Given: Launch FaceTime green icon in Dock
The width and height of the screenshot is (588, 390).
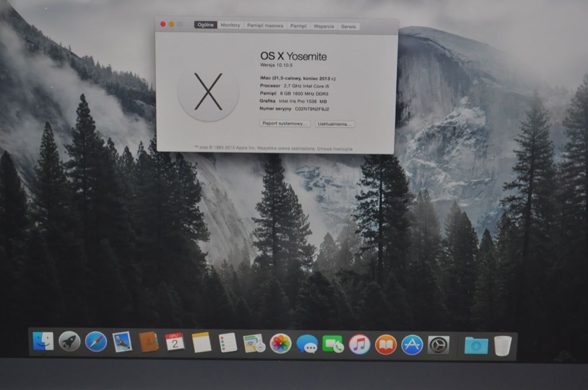Looking at the screenshot, I should click(x=333, y=344).
